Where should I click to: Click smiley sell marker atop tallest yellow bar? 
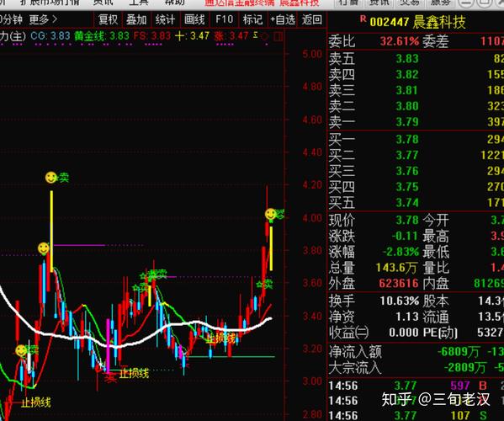tap(50, 177)
